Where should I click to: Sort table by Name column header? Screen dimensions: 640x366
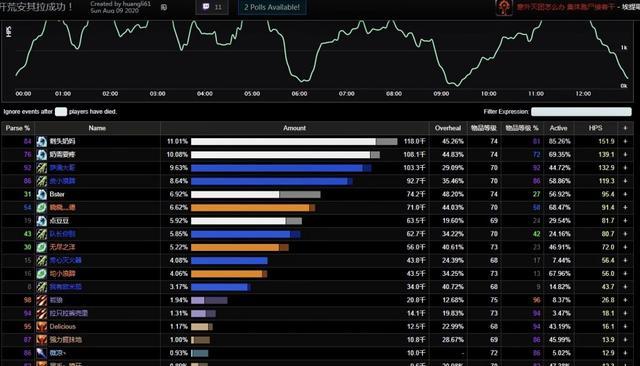pos(97,128)
